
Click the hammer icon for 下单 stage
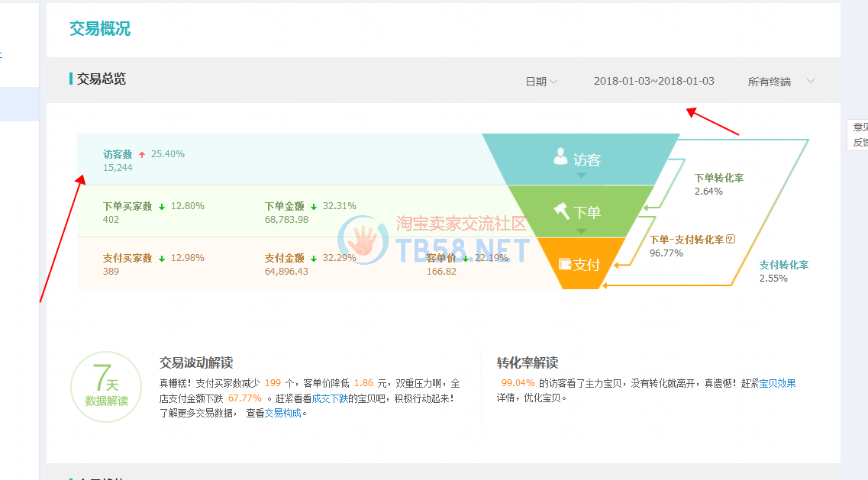pos(562,211)
